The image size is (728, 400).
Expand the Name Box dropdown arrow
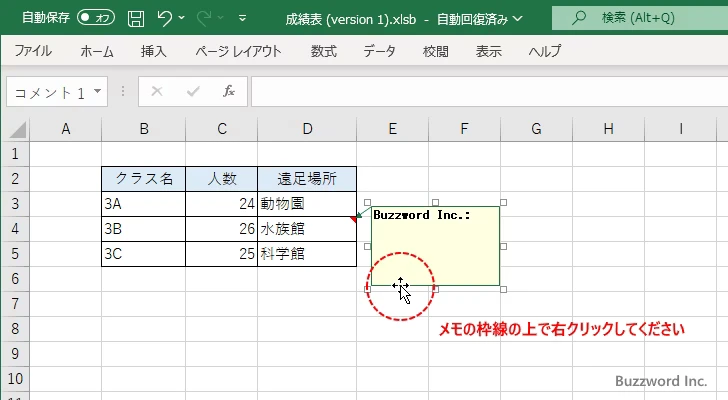coord(98,91)
